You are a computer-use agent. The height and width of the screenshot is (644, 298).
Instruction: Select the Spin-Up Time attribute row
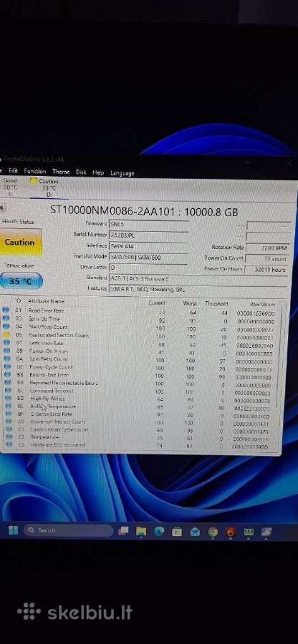(140, 320)
